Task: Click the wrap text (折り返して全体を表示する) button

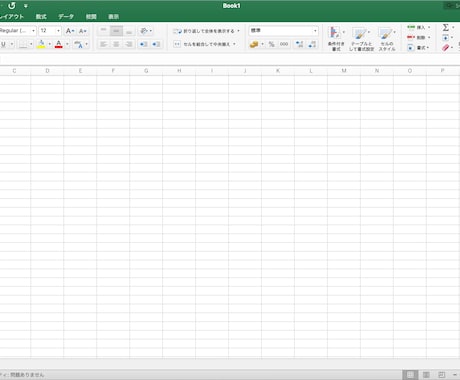Action: [206, 31]
